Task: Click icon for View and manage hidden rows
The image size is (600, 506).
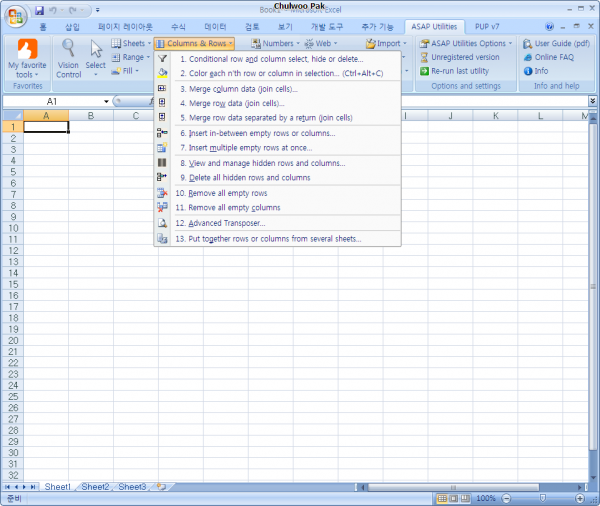Action: [x=162, y=163]
